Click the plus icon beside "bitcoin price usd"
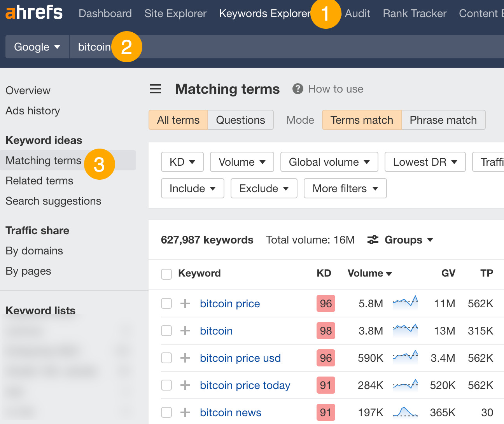Screen dimensions: 504x424 (x=185, y=358)
